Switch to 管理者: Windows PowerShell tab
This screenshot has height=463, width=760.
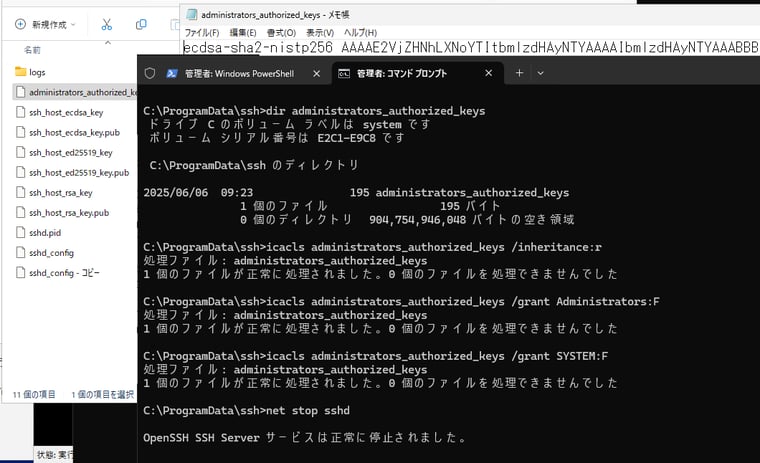[x=239, y=74]
